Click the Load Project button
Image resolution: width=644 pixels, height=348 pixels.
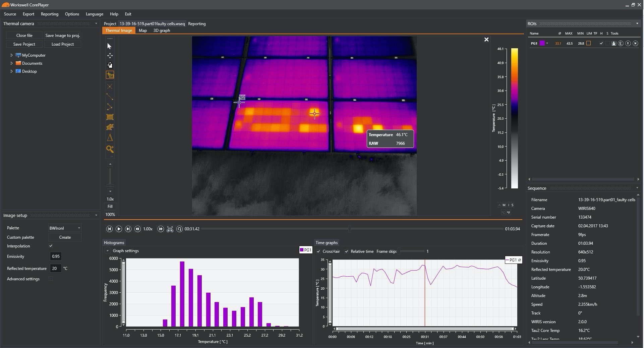[63, 44]
